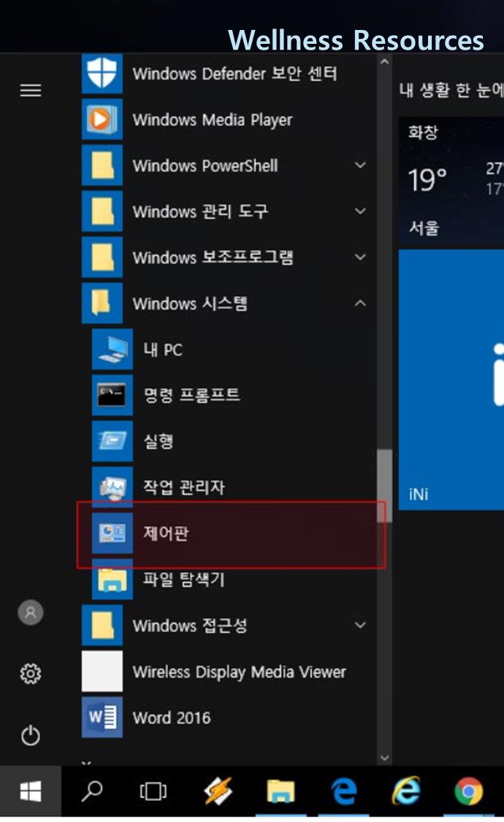Open File Explorer from the taskbar
The image size is (504, 822).
[x=280, y=791]
